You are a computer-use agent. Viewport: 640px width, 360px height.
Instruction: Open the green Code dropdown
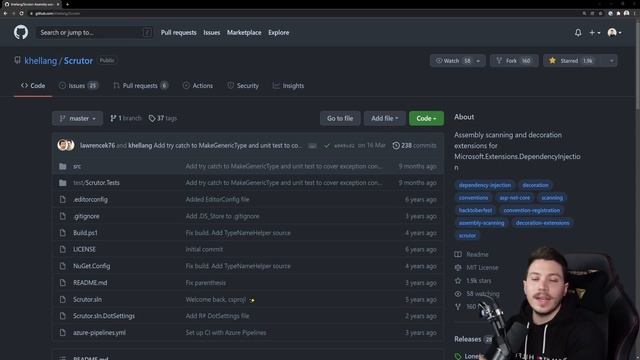[426, 118]
